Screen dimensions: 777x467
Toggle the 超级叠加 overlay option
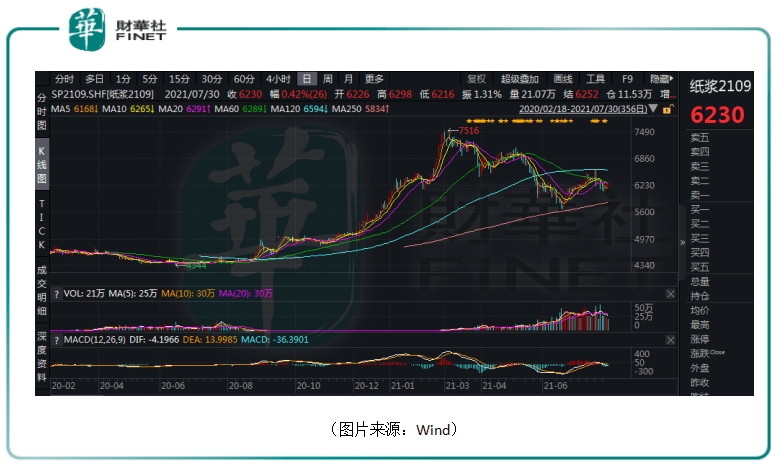(x=519, y=78)
